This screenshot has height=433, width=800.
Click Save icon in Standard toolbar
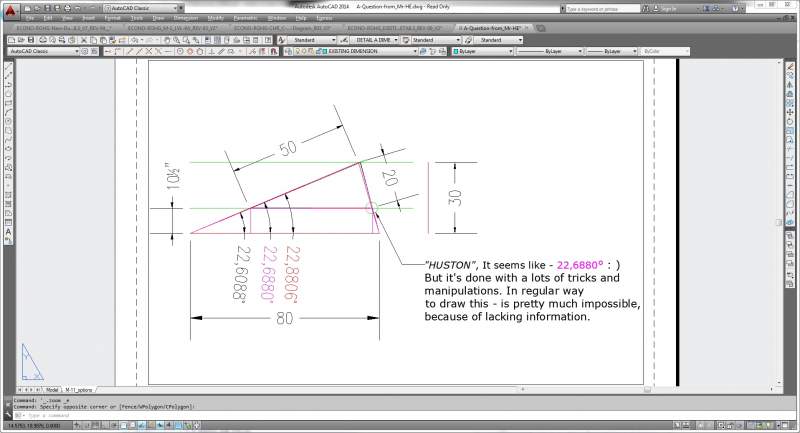pyautogui.click(x=31, y=40)
